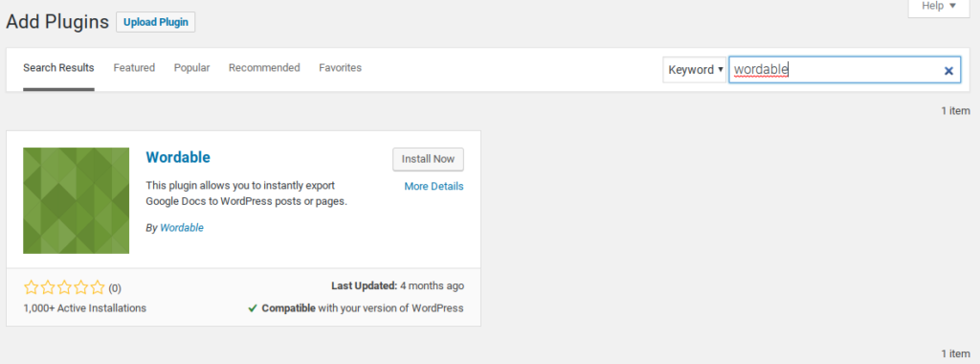Screen dimensions: 980x364
Task: Click the green Compatible checkmark icon
Action: tap(253, 307)
